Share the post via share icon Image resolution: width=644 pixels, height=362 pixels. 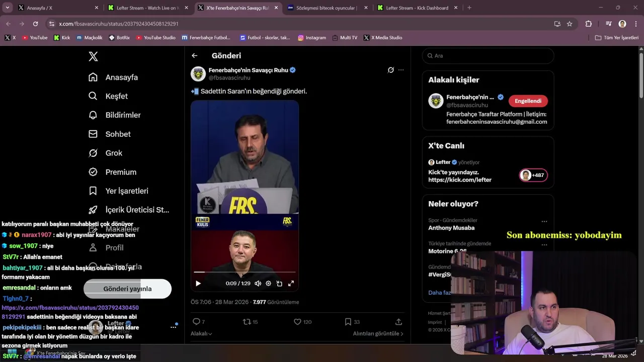coord(398,322)
